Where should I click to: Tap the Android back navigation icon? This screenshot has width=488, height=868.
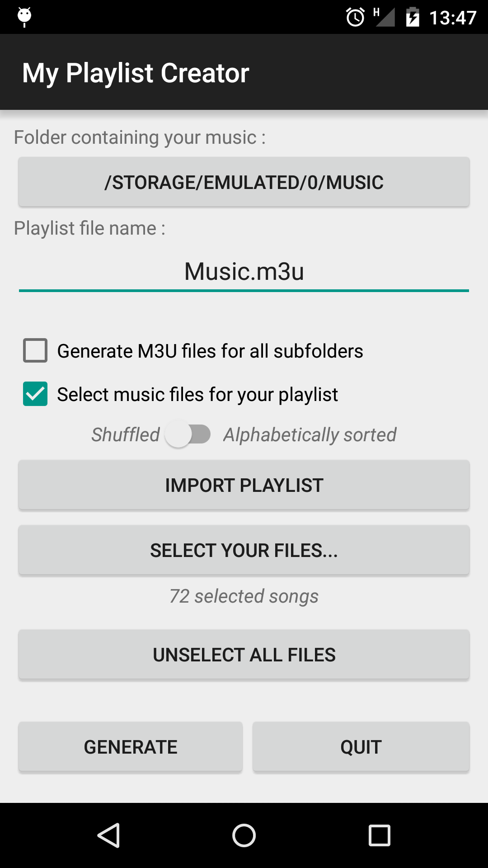[108, 835]
